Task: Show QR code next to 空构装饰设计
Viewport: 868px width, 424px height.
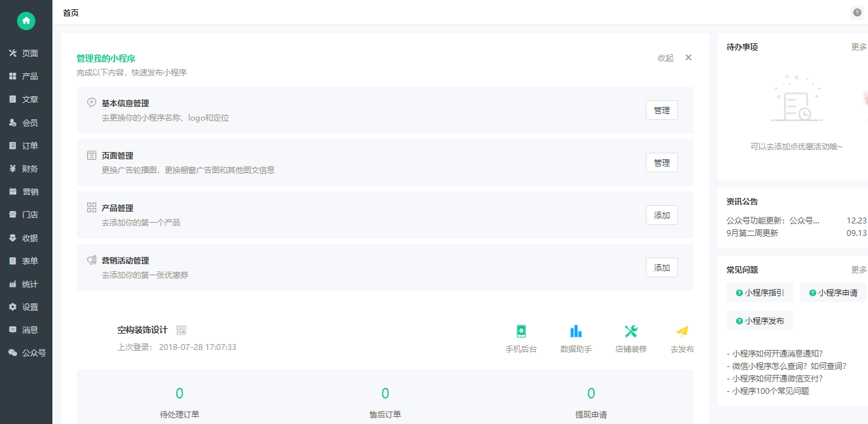Action: point(181,330)
